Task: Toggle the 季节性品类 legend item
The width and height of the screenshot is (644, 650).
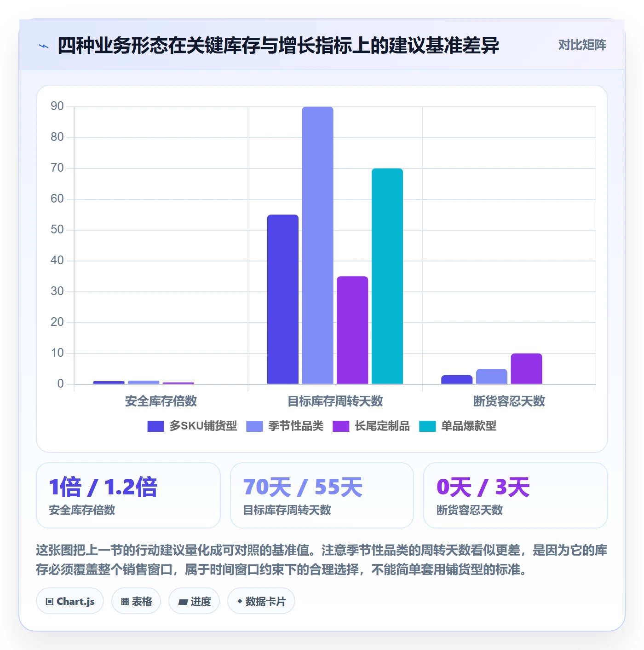Action: coord(285,426)
